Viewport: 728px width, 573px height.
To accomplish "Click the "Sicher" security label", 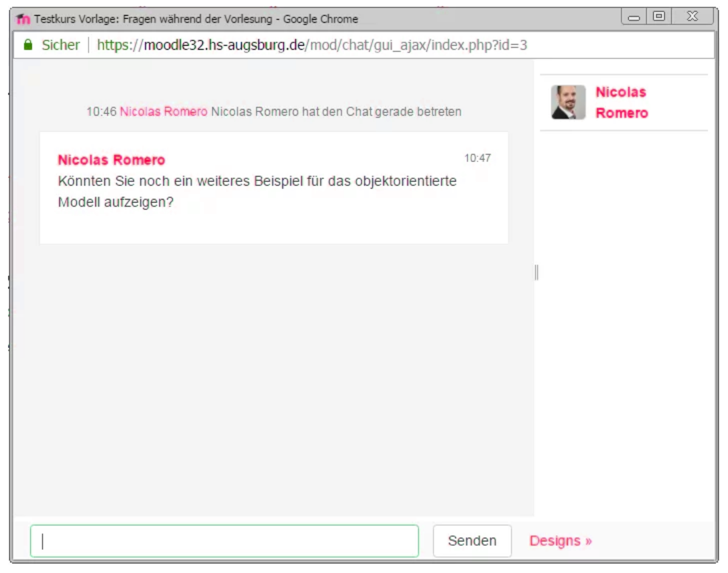I will pyautogui.click(x=61, y=45).
